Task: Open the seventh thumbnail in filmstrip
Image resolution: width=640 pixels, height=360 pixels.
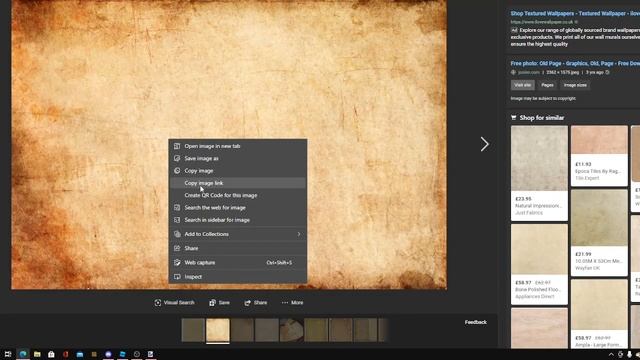Action: point(341,330)
